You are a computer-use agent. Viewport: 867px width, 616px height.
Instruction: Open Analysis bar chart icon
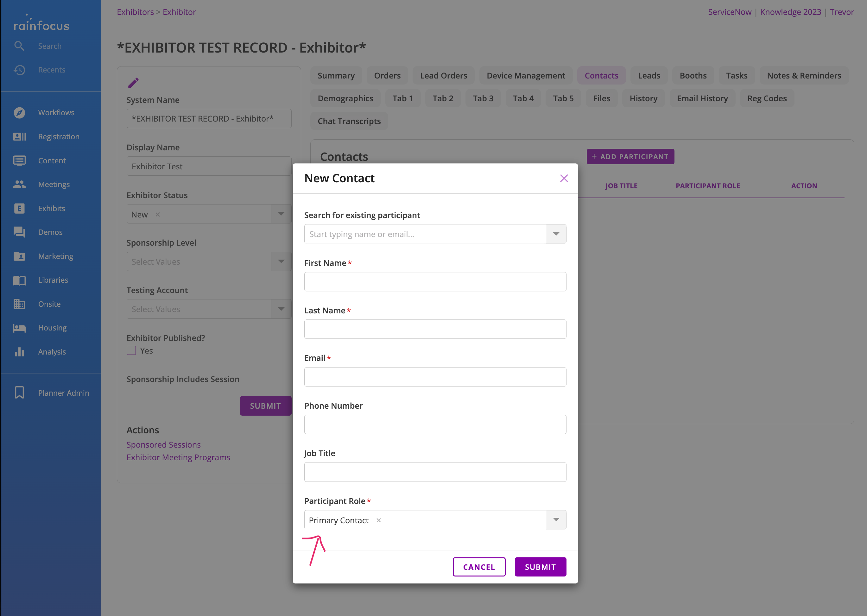tap(19, 352)
